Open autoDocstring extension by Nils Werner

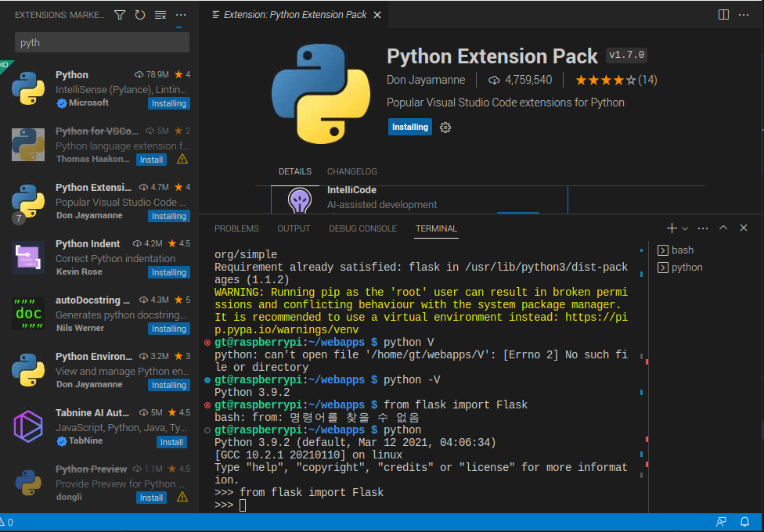pos(99,314)
